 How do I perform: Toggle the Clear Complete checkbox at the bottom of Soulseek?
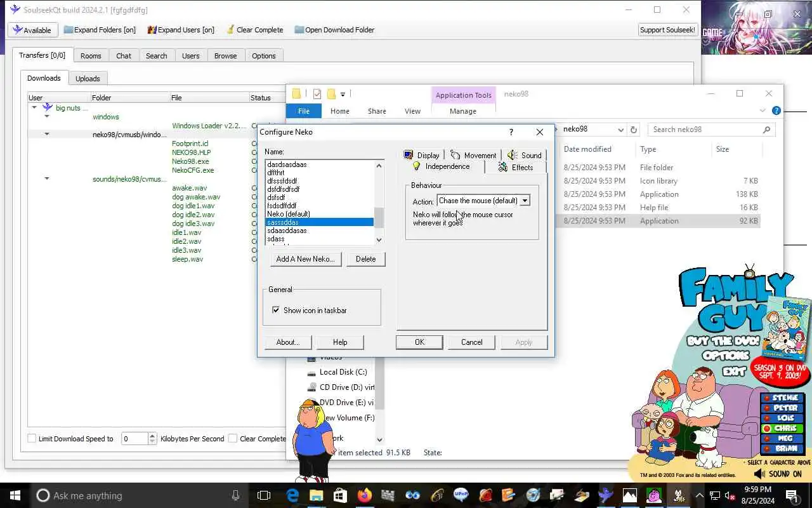tap(233, 438)
